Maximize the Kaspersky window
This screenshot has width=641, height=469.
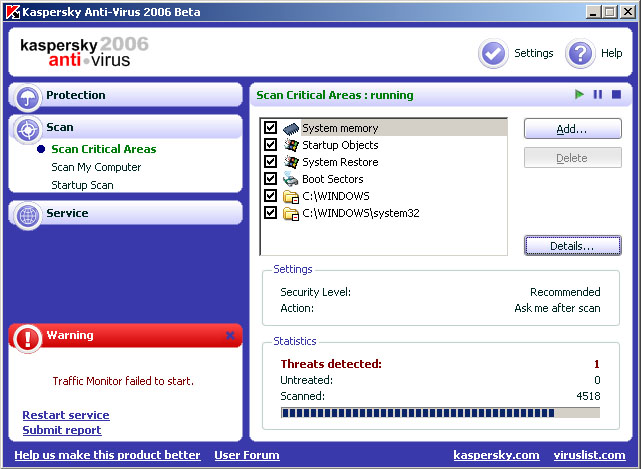[x=609, y=11]
